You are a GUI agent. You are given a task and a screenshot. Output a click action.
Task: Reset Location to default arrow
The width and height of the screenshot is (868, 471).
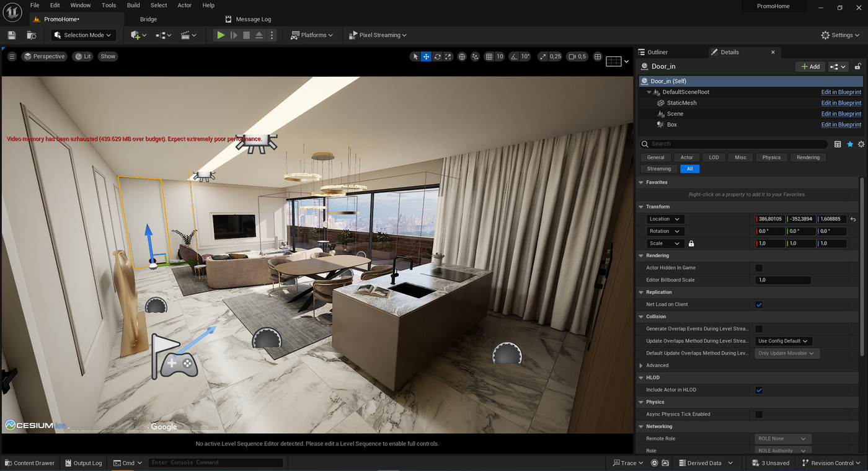[x=853, y=219]
